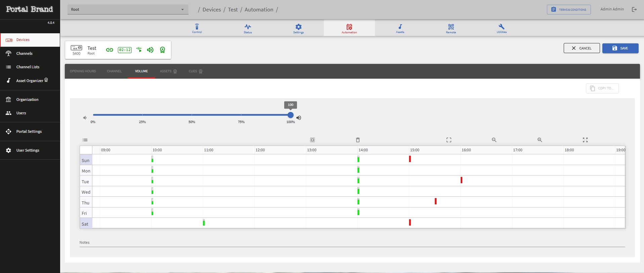Click the delete trash icon above the timeline
This screenshot has height=273, width=644.
pyautogui.click(x=358, y=140)
